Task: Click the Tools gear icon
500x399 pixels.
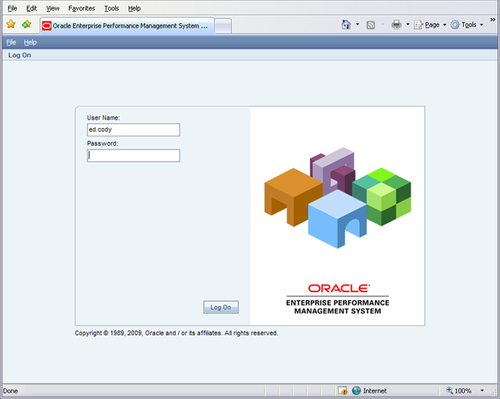Action: [455, 25]
